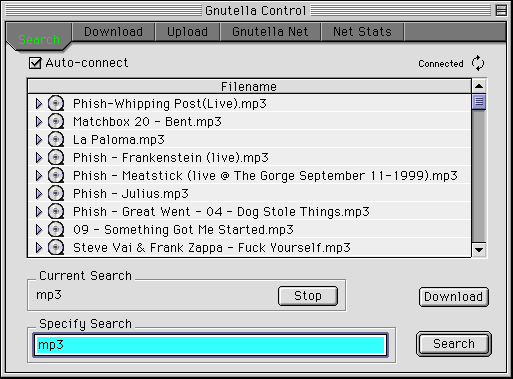Screen dimensions: 513x379
Task: Click the mp3 text under Current Search
Action: coord(49,295)
